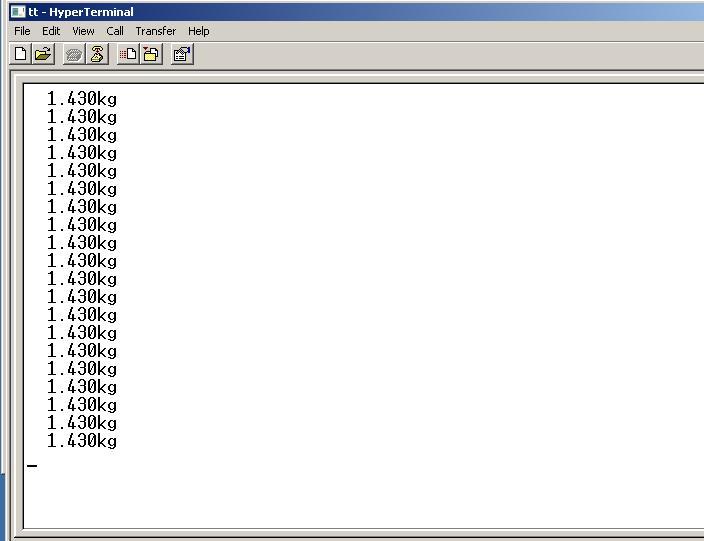Open the Transfer menu
This screenshot has width=704, height=541.
tap(156, 31)
